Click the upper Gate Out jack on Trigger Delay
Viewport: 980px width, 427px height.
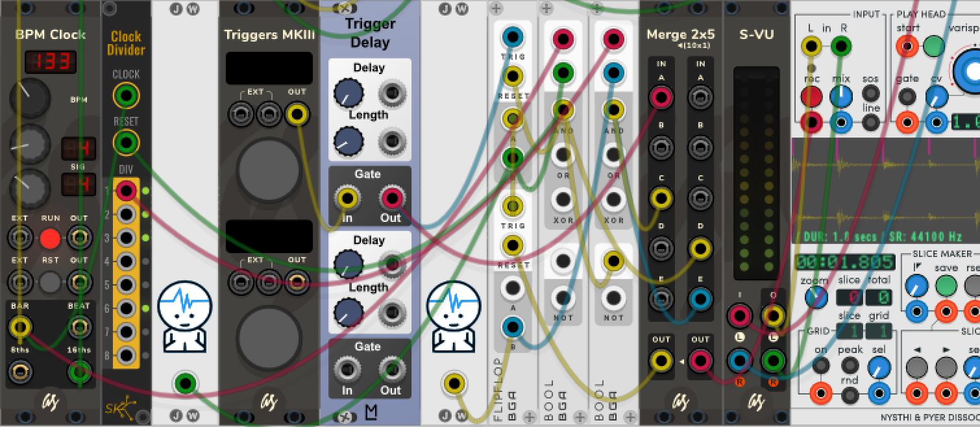[391, 197]
